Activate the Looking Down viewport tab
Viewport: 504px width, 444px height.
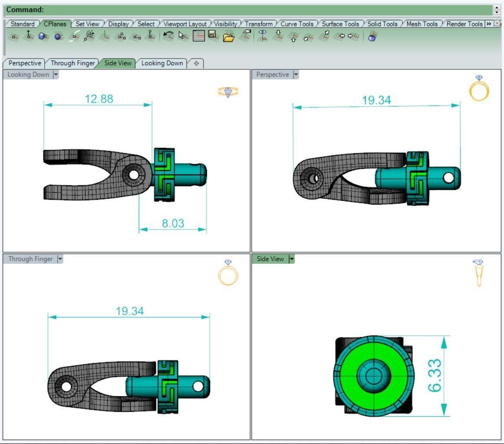(x=162, y=63)
